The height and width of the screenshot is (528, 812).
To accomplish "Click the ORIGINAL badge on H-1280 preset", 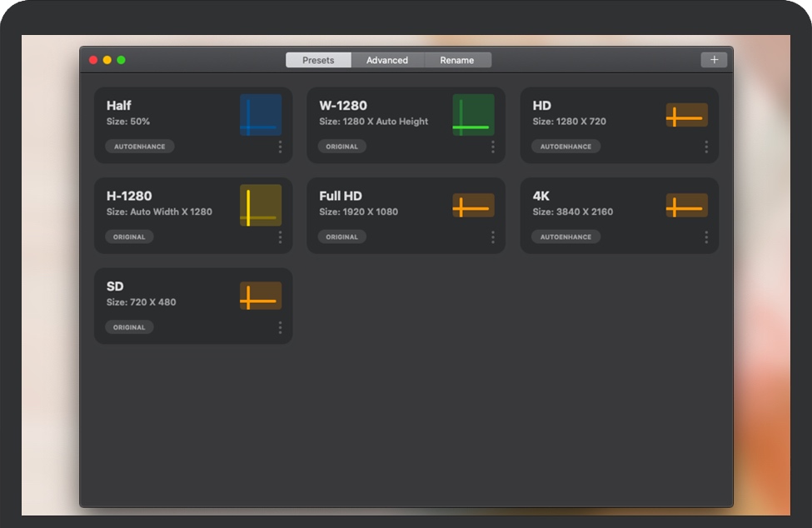I will (x=129, y=237).
